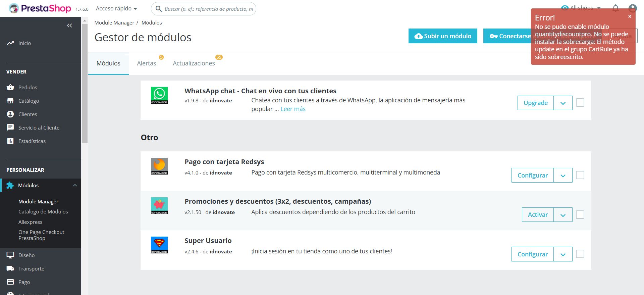Open the Pedidos basket icon
Image resolution: width=644 pixels, height=295 pixels.
click(x=10, y=87)
